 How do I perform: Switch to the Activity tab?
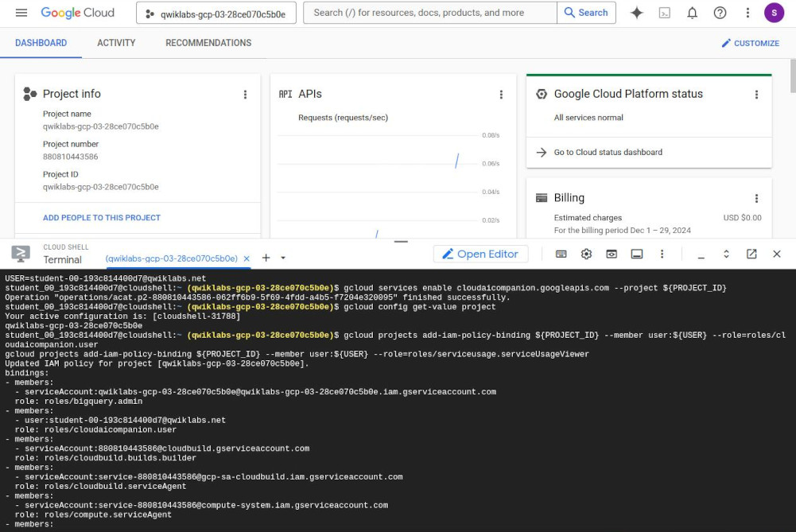pyautogui.click(x=116, y=43)
